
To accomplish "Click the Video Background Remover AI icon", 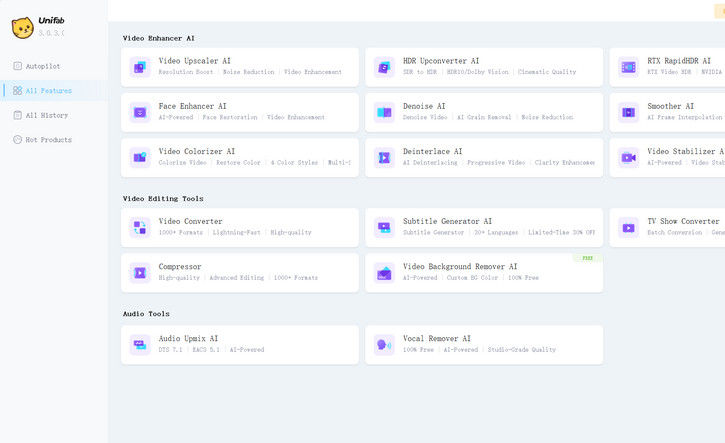I will (x=384, y=273).
